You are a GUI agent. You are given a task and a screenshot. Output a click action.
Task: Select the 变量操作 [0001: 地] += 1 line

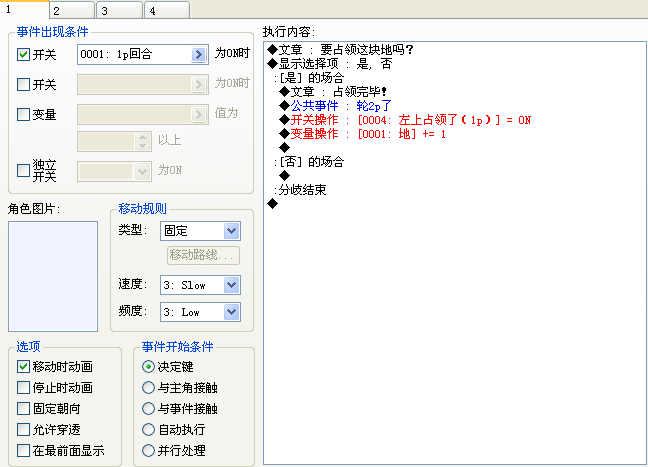pos(362,134)
